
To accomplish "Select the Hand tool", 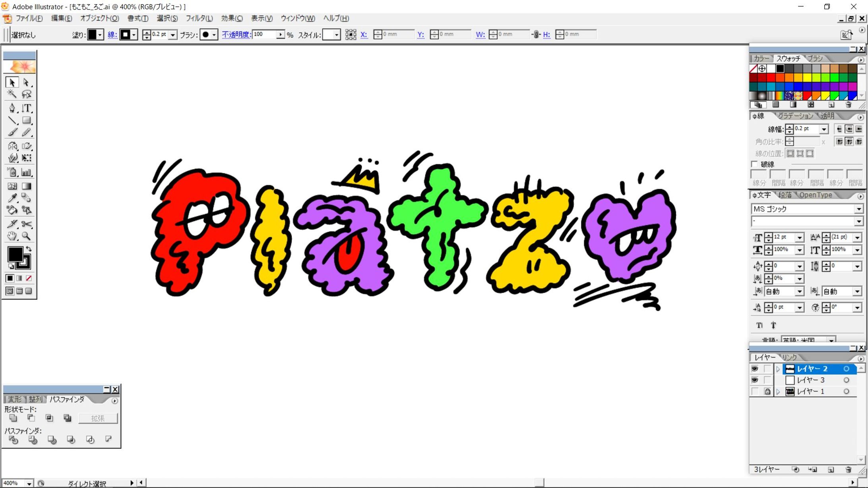I will tap(12, 236).
